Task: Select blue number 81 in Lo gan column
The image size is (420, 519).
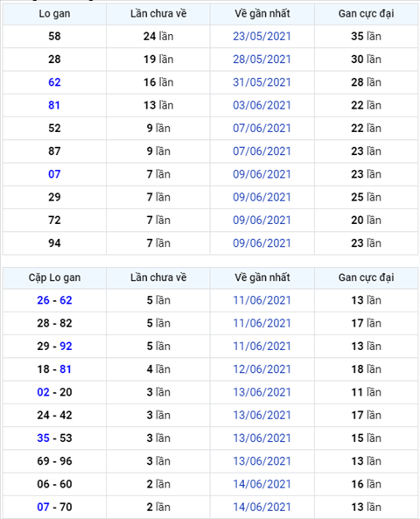Action: tap(54, 105)
